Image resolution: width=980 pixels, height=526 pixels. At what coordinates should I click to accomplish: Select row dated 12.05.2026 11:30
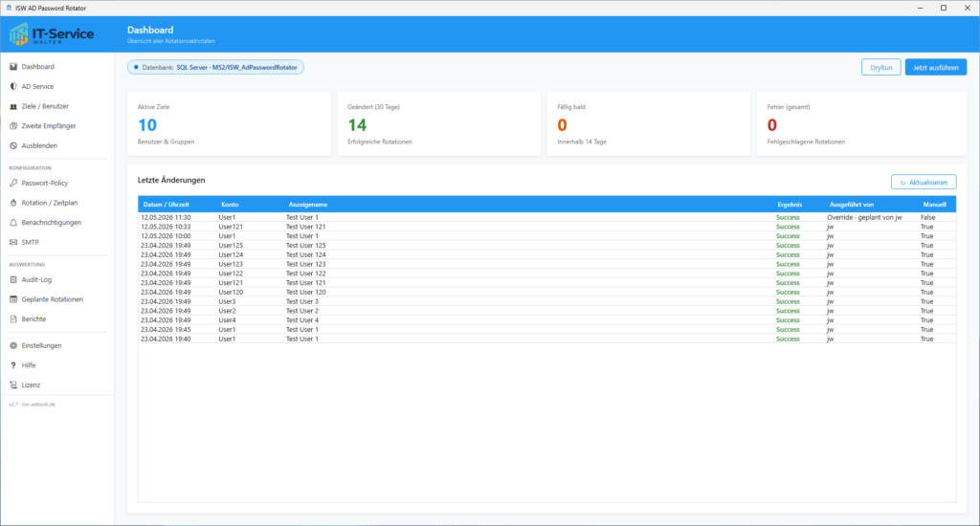[x=546, y=217]
